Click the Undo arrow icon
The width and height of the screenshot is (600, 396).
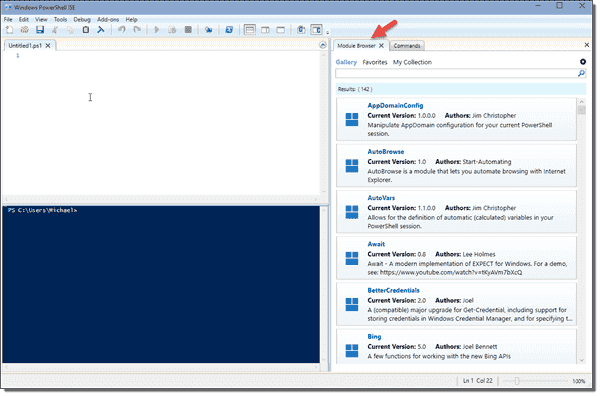click(122, 30)
